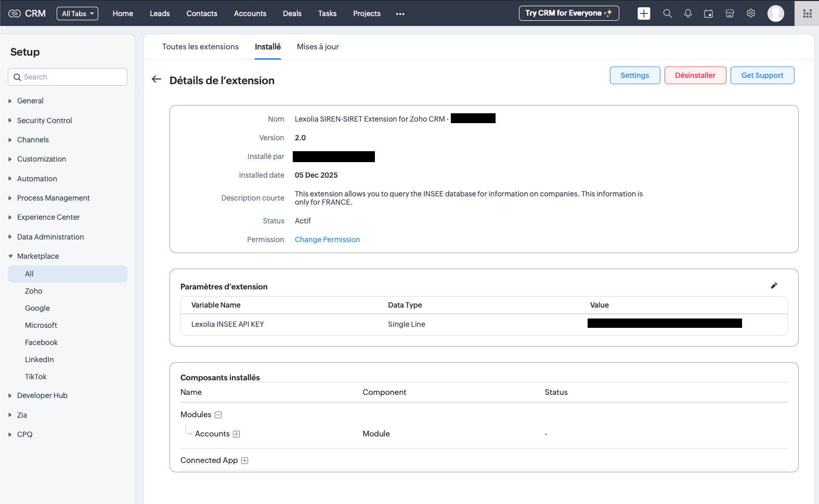
Task: Open the user profile avatar
Action: (776, 14)
